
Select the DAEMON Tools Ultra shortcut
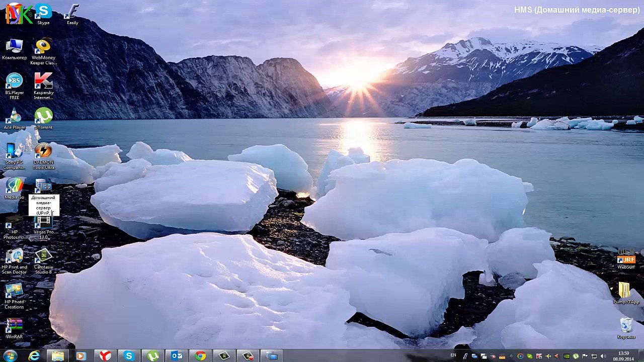tap(43, 156)
